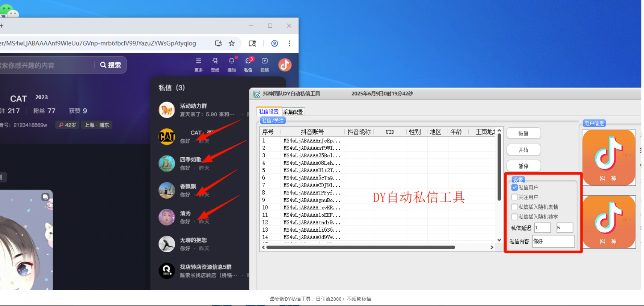Open the 壁纸 wallpaper icon

tap(215, 65)
